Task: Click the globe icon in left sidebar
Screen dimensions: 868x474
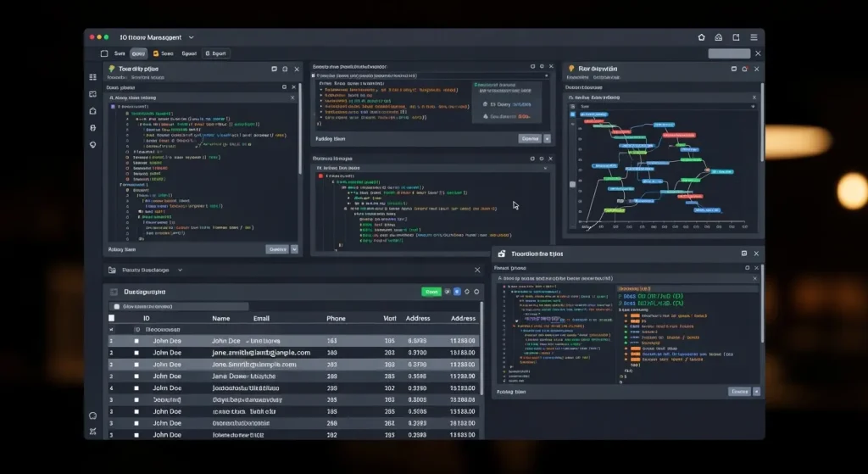Action: tap(92, 144)
